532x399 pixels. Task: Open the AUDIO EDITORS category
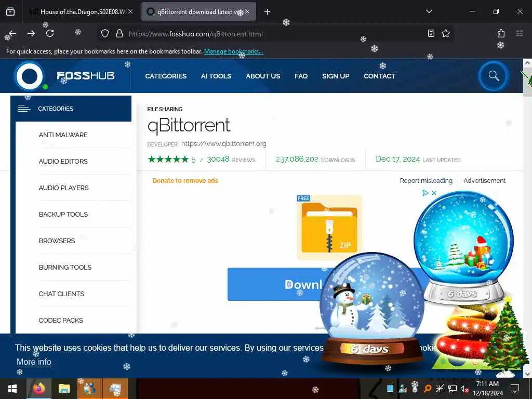coord(63,162)
